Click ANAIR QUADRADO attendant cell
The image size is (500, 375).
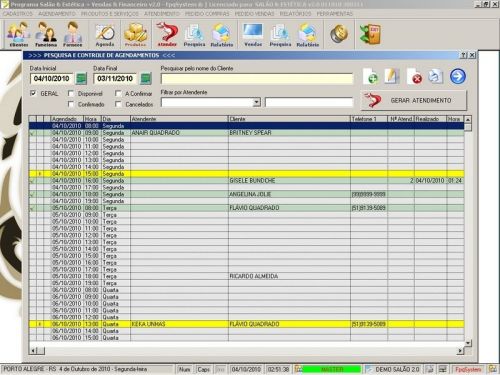179,133
